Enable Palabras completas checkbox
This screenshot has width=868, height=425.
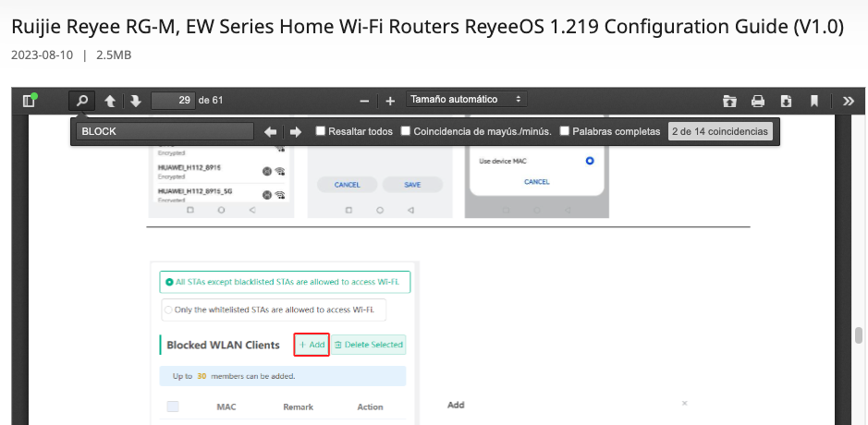pyautogui.click(x=564, y=131)
